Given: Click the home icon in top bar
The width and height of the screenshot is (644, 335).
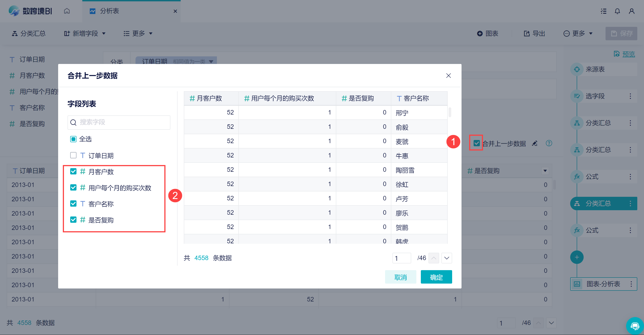Looking at the screenshot, I should (x=67, y=11).
